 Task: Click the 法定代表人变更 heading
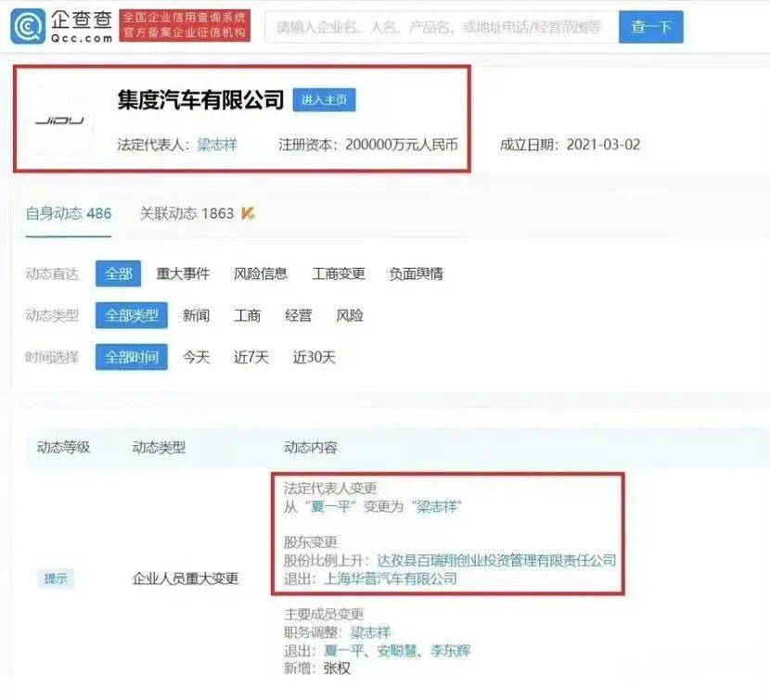pyautogui.click(x=330, y=488)
